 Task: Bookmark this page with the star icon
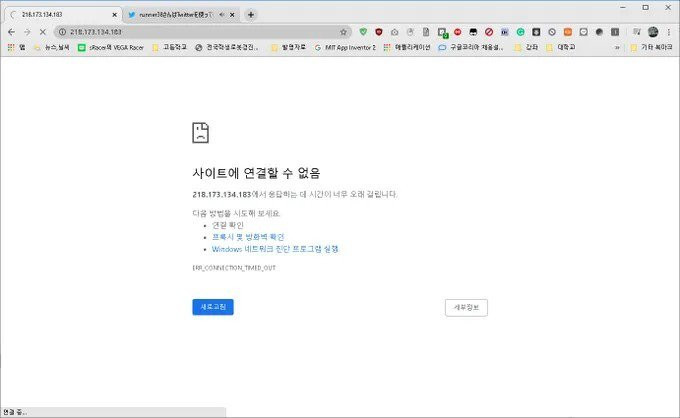pos(343,32)
